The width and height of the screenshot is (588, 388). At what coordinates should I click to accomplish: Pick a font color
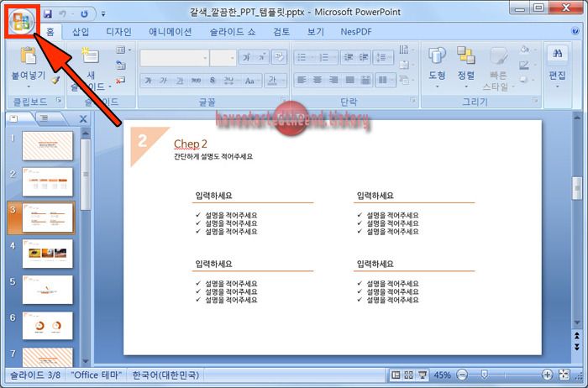[x=275, y=81]
